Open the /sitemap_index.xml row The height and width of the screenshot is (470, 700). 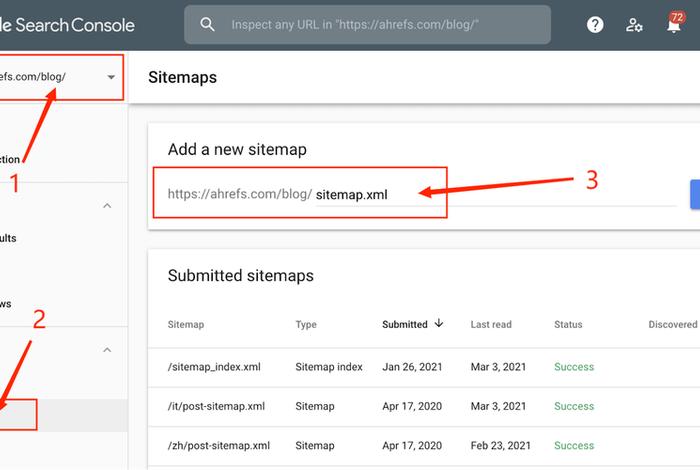[x=424, y=367]
